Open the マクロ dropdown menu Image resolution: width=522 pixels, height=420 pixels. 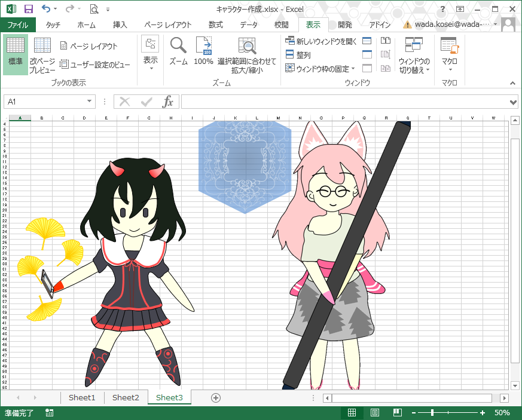point(449,55)
